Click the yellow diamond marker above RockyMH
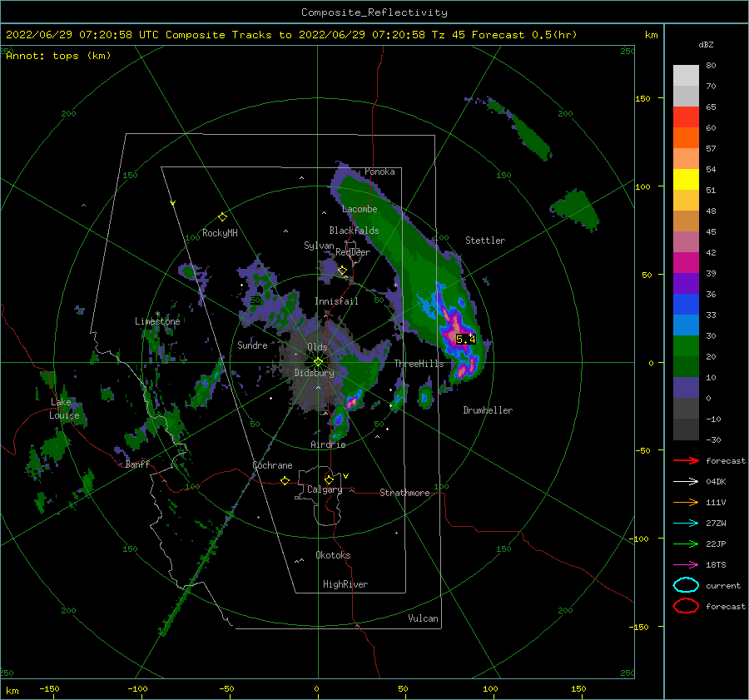The height and width of the screenshot is (700, 749). (x=222, y=217)
